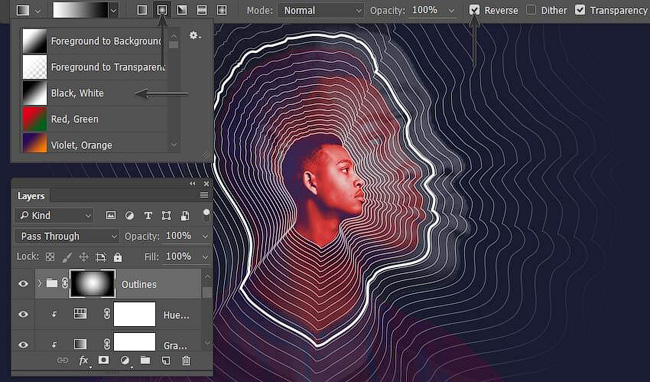Open the gradient picker dropdown arrow
Screen dimensions: 650x382
(x=113, y=10)
